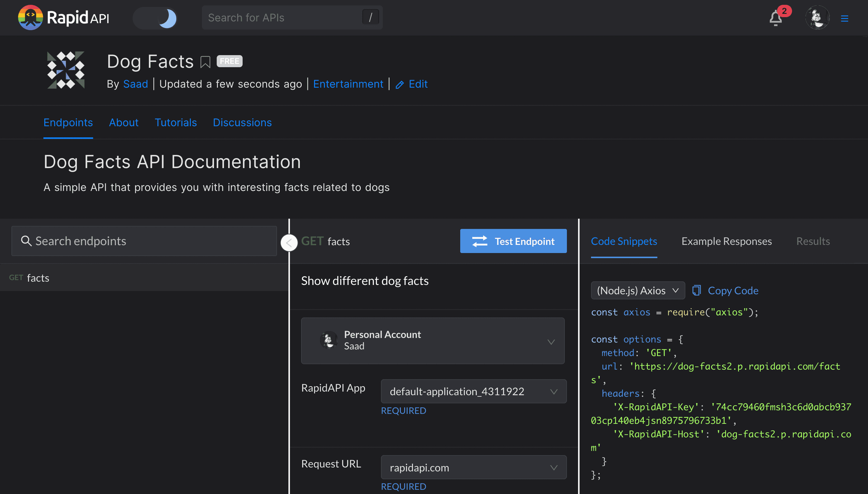Collapse the endpoints sidebar with arrow
The height and width of the screenshot is (494, 868).
click(289, 242)
